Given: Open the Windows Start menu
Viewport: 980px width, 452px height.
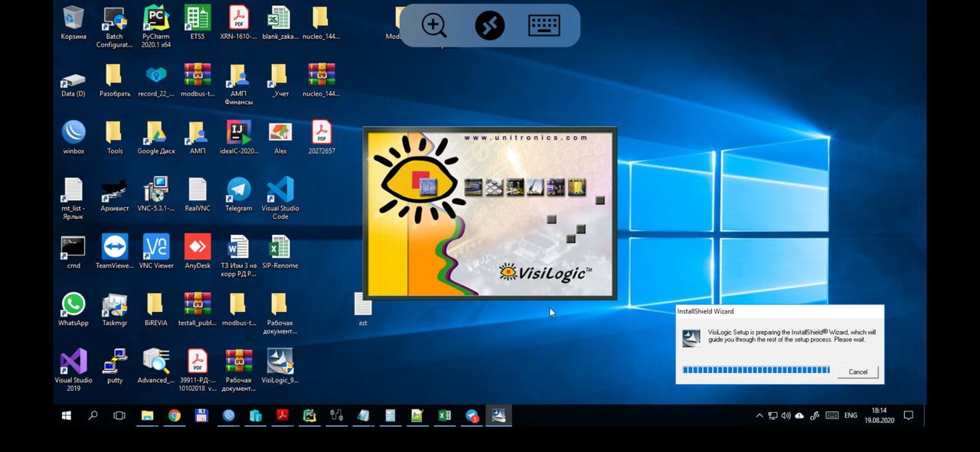Looking at the screenshot, I should coord(67,416).
